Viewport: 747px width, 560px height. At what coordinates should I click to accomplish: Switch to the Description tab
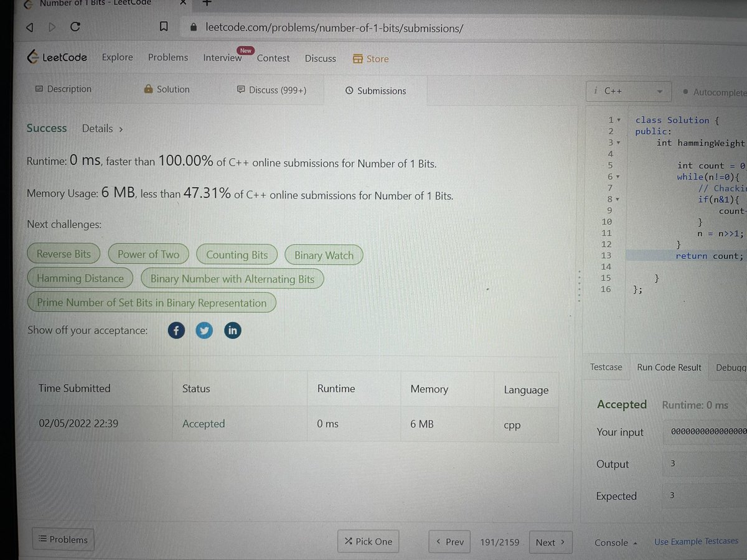(x=63, y=89)
